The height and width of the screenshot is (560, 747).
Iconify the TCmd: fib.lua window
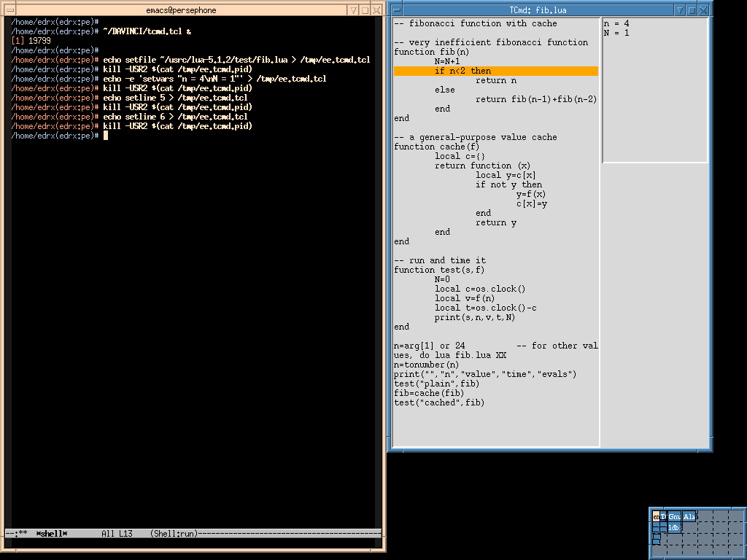681,10
